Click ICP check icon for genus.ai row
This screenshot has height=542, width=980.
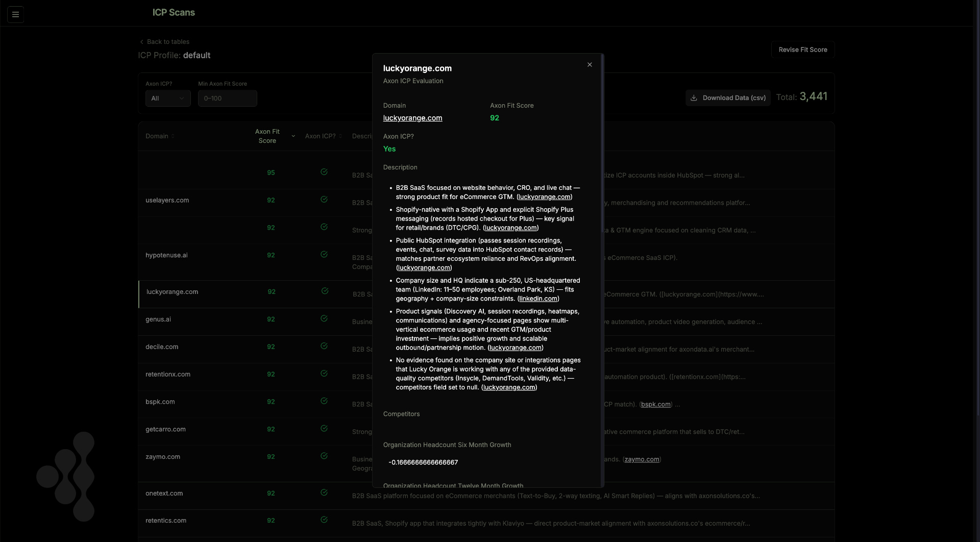pos(324,318)
